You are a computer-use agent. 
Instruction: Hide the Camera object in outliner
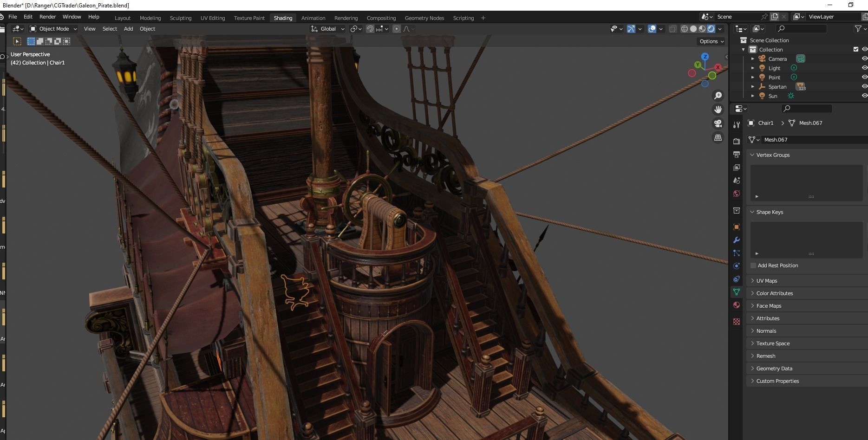coord(864,58)
